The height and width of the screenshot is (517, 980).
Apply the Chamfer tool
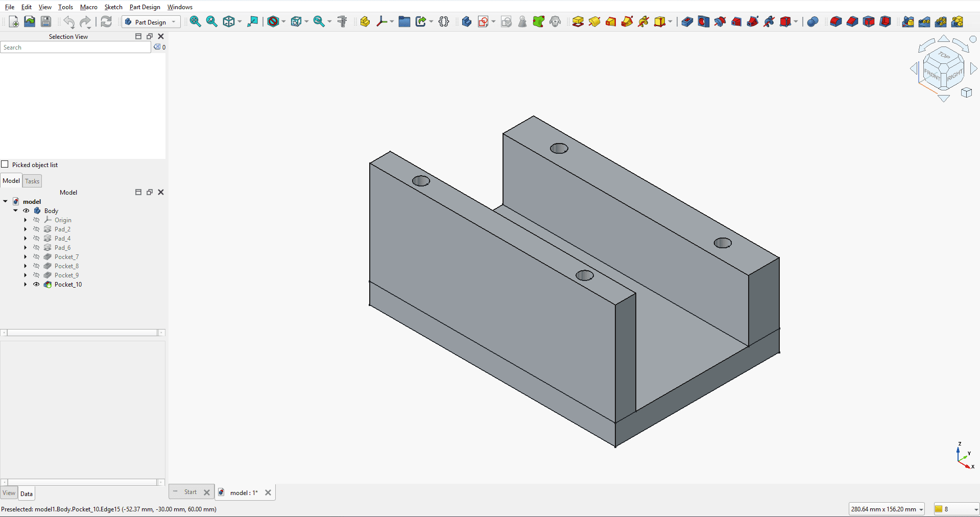point(852,21)
